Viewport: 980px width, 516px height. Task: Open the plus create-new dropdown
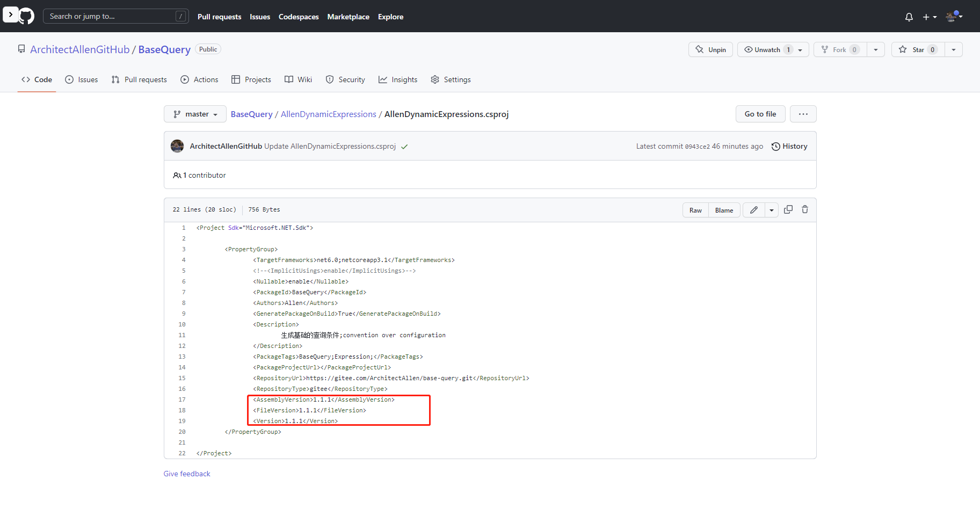[930, 17]
